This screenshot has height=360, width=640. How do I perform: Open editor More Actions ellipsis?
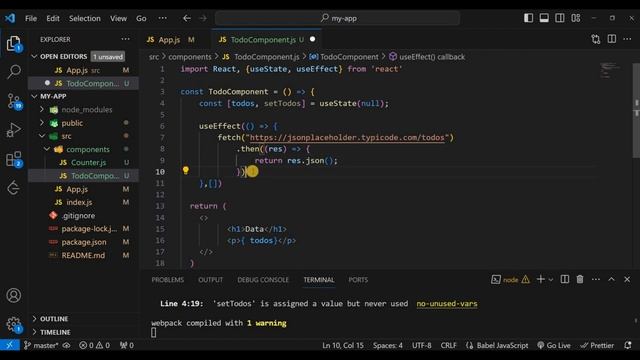627,39
